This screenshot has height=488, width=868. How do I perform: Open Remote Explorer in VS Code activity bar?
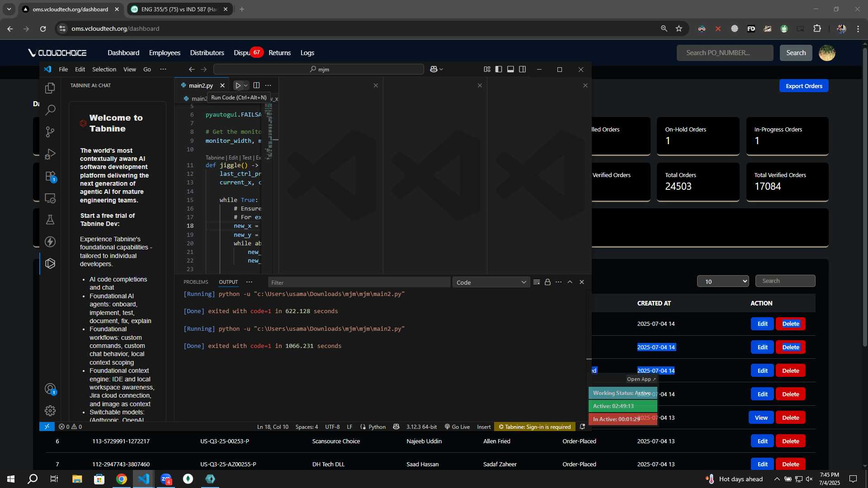tap(50, 198)
